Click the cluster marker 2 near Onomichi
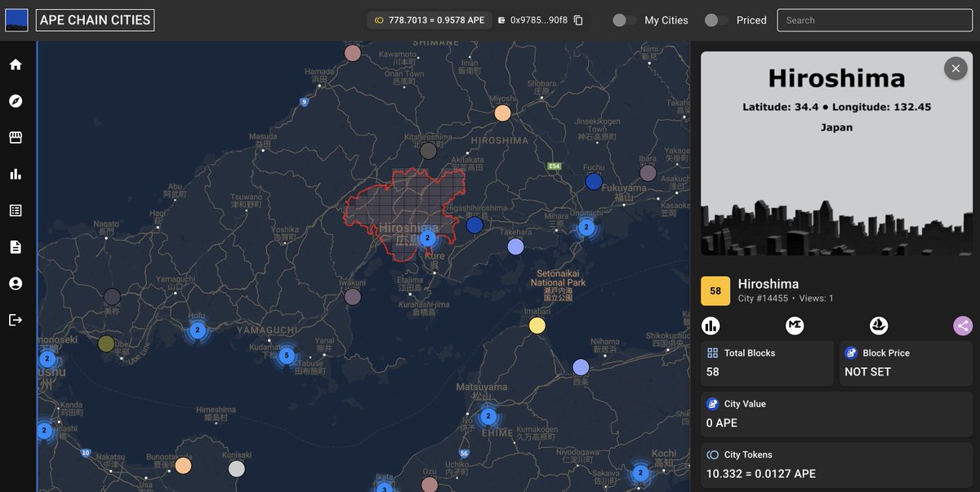Screen dimensions: 980x492 (586, 228)
